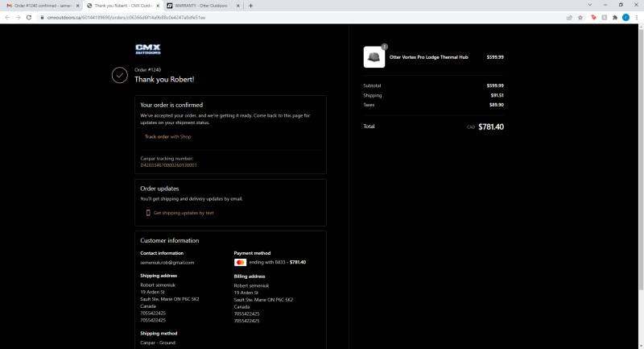Image resolution: width=644 pixels, height=349 pixels.
Task: Select the total amount $781.40
Action: (491, 127)
